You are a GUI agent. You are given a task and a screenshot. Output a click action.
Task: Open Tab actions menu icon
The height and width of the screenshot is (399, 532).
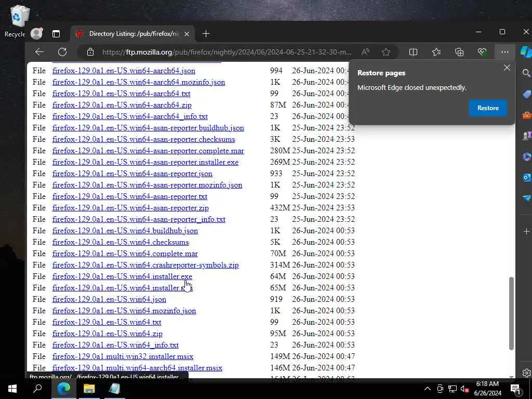coord(56,34)
